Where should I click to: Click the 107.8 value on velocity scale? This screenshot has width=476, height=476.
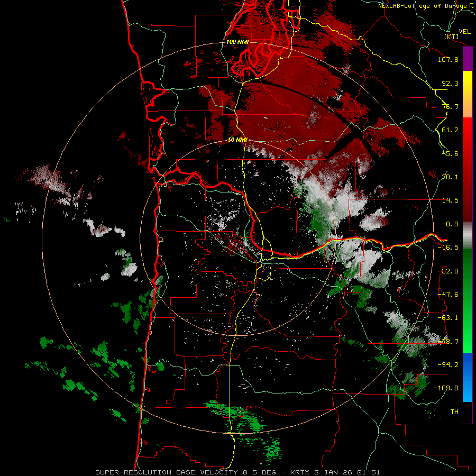448,59
